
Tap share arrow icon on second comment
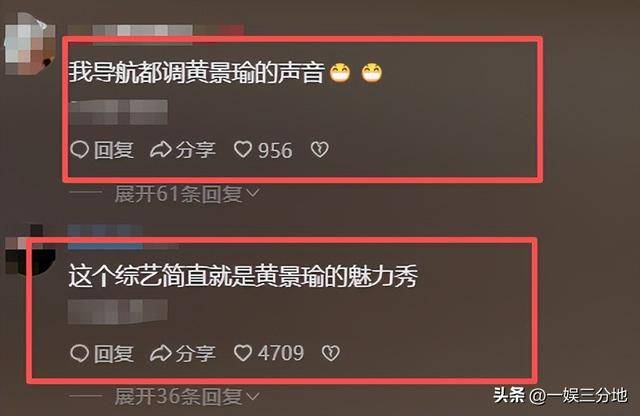[160, 354]
